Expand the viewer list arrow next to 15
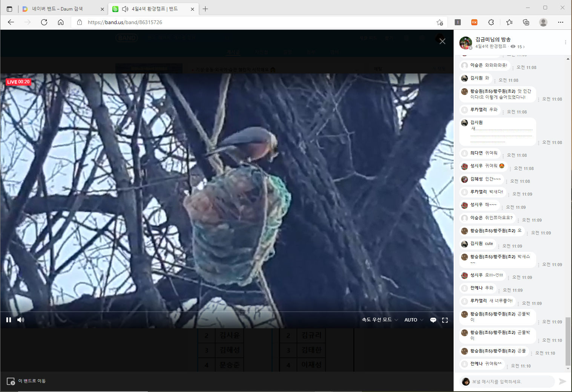This screenshot has height=392, width=572. click(x=524, y=47)
